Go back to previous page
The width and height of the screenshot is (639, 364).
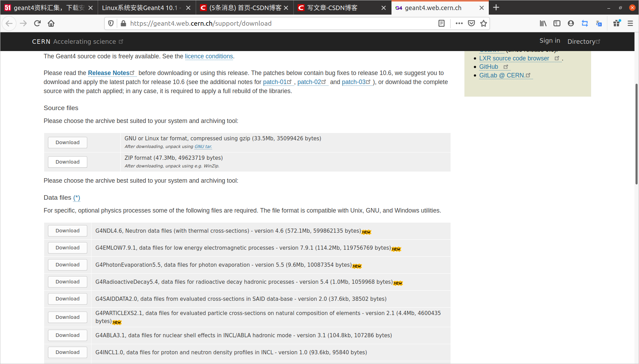pos(9,23)
